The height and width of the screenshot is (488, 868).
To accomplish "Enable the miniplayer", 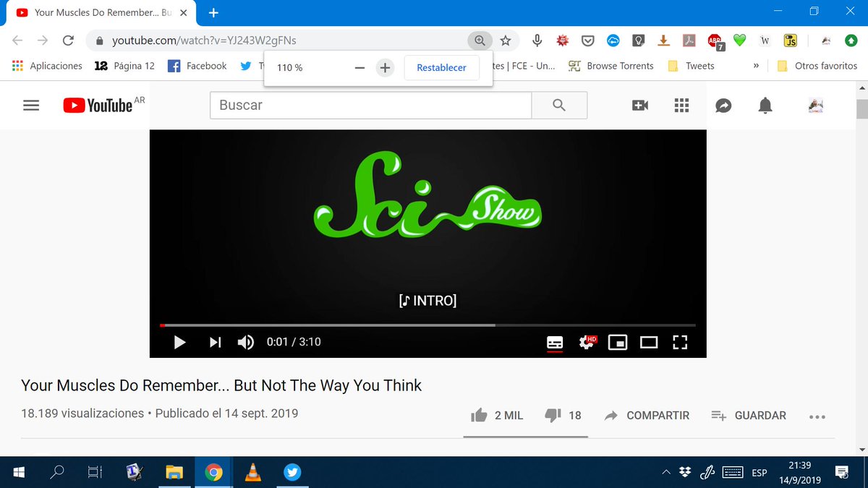I will (618, 342).
